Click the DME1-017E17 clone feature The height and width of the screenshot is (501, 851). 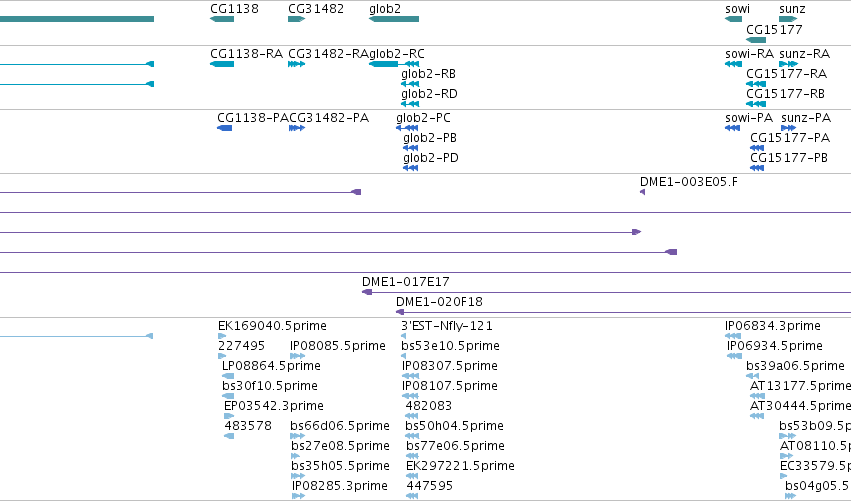tap(606, 293)
